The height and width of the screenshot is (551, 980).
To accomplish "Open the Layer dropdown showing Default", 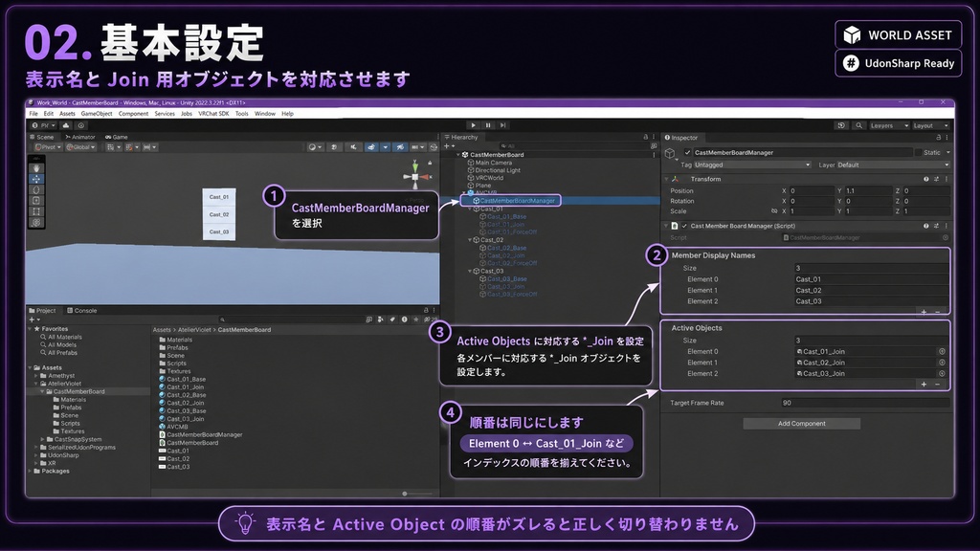I will click(x=893, y=165).
